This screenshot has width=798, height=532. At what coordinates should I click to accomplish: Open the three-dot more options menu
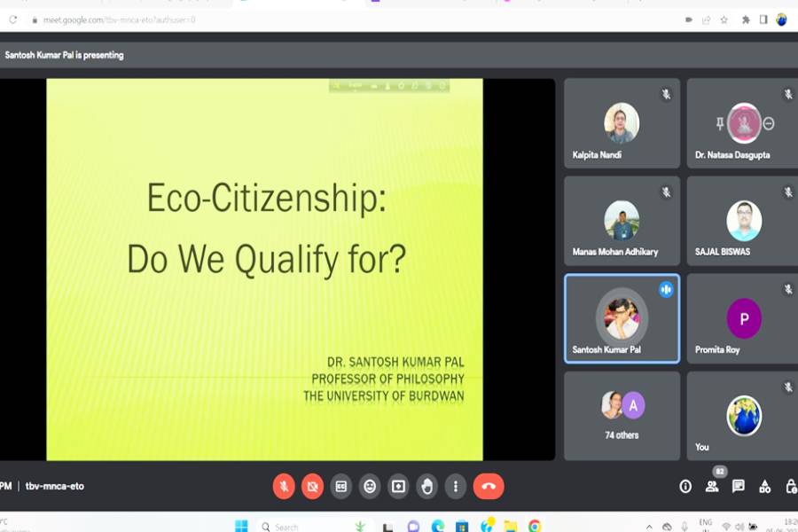[456, 486]
